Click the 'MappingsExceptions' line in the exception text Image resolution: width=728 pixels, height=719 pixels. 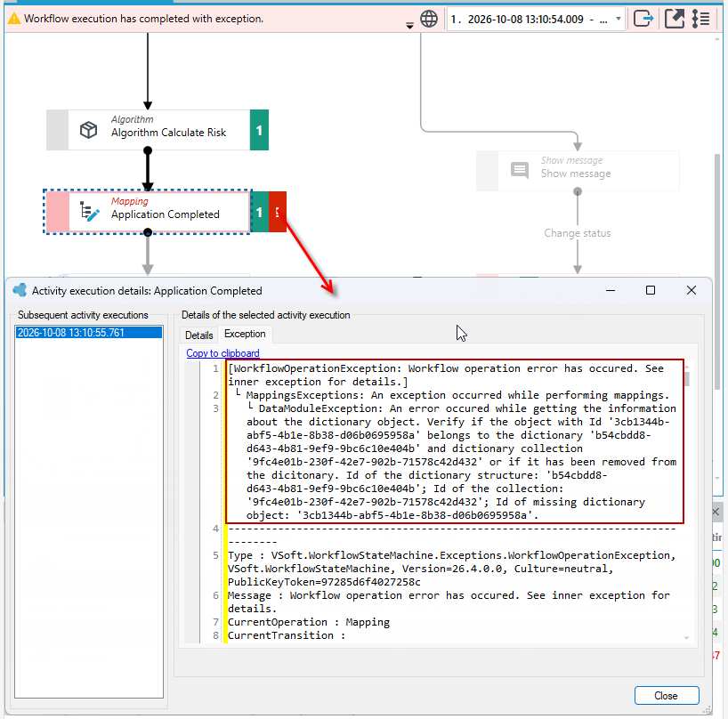(457, 395)
